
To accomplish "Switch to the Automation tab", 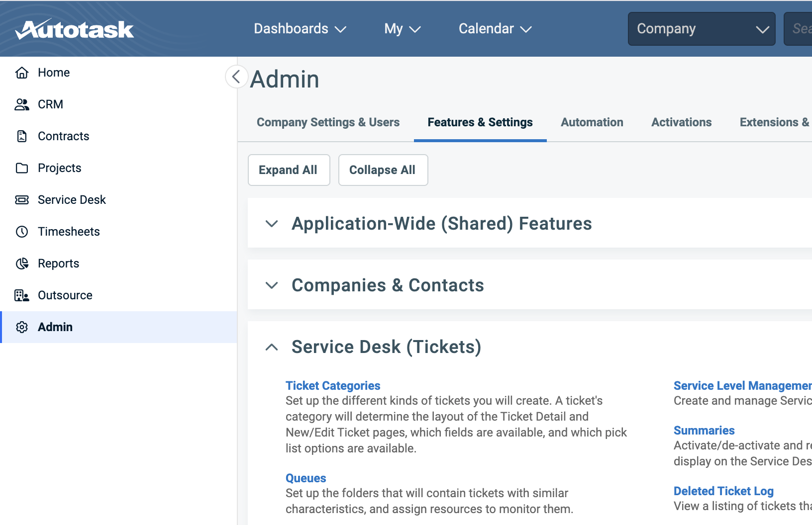I will click(592, 122).
